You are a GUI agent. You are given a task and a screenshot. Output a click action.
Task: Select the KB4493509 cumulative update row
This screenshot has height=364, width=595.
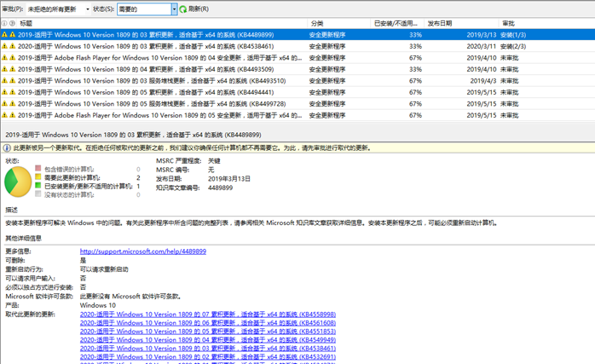pos(297,69)
